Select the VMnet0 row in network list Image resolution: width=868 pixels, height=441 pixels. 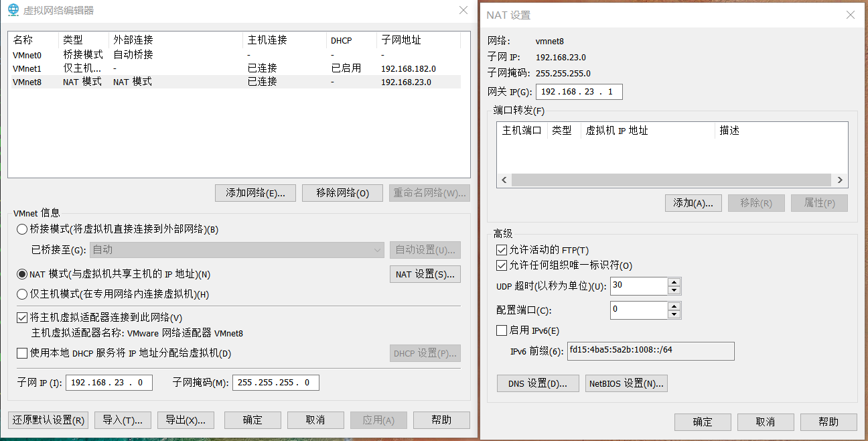click(234, 55)
